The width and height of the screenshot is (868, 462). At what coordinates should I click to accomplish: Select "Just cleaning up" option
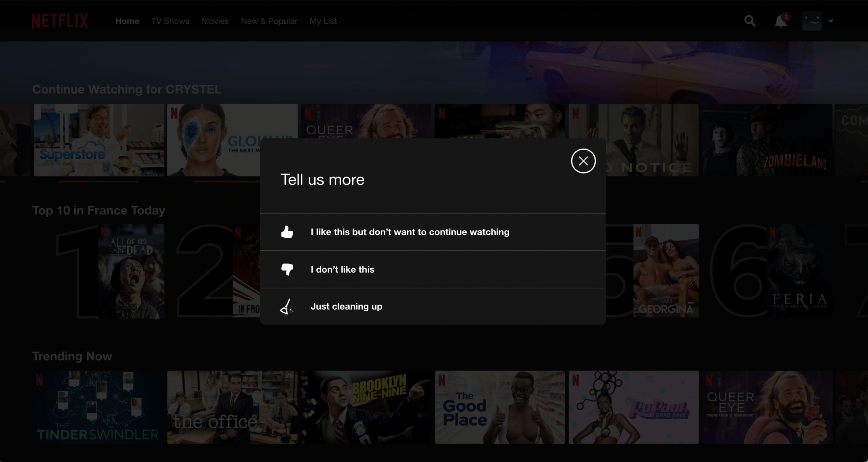[346, 306]
